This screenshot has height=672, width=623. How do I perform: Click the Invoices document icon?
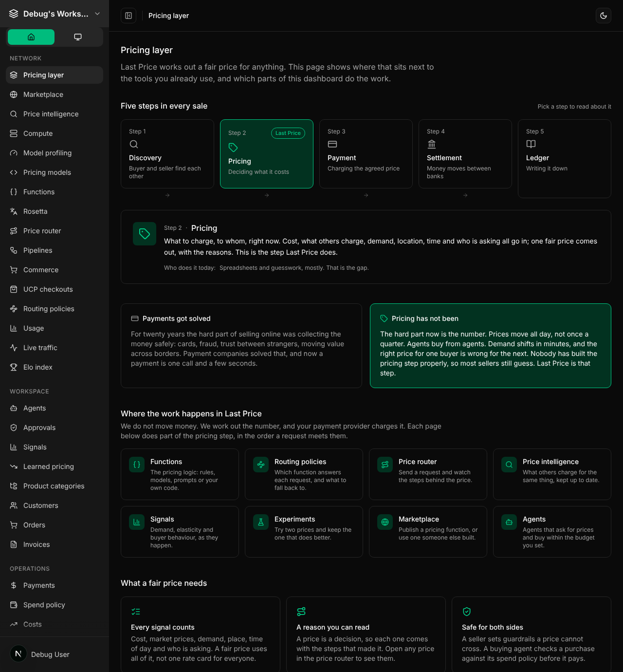click(x=14, y=544)
